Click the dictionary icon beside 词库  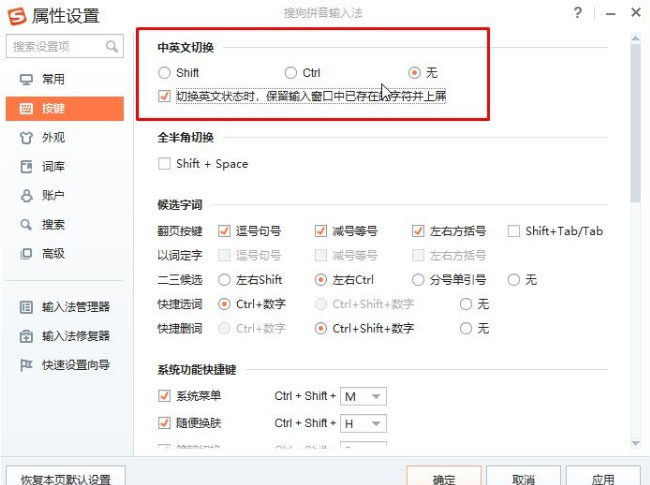[26, 167]
